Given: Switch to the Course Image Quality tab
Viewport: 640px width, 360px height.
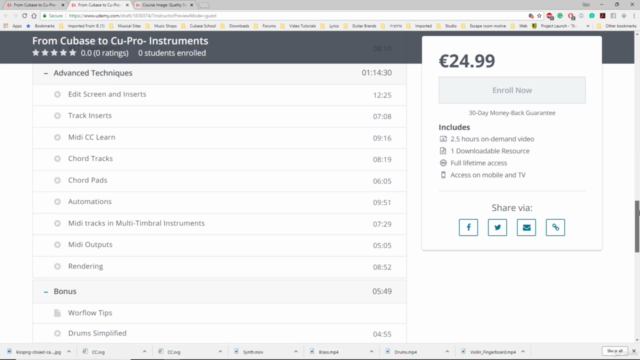Looking at the screenshot, I should pyautogui.click(x=164, y=5).
